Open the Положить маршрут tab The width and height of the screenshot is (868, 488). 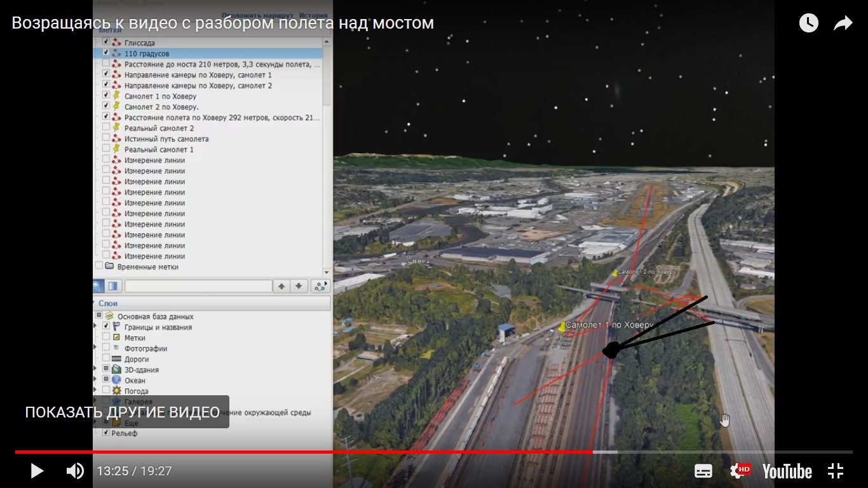(x=257, y=15)
